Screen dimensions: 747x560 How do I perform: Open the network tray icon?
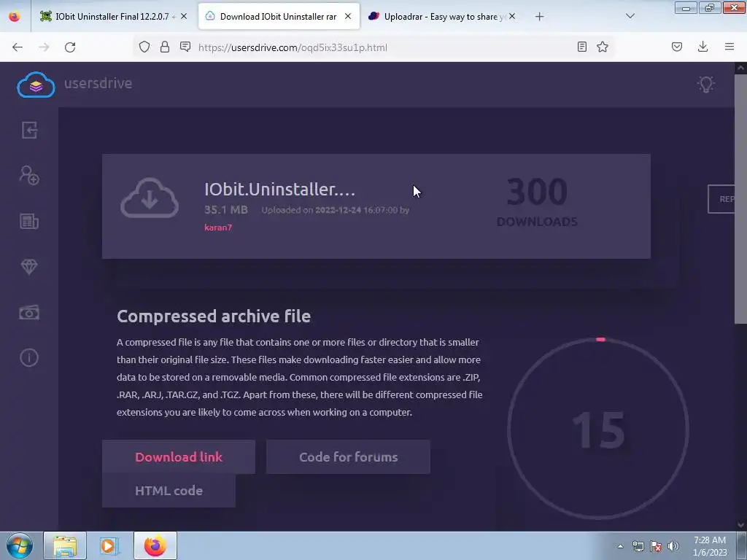[x=638, y=546]
